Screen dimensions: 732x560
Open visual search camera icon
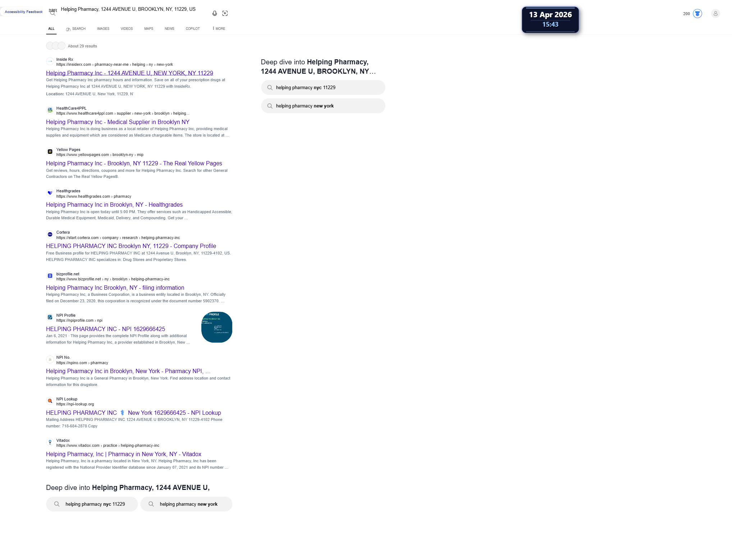225,13
